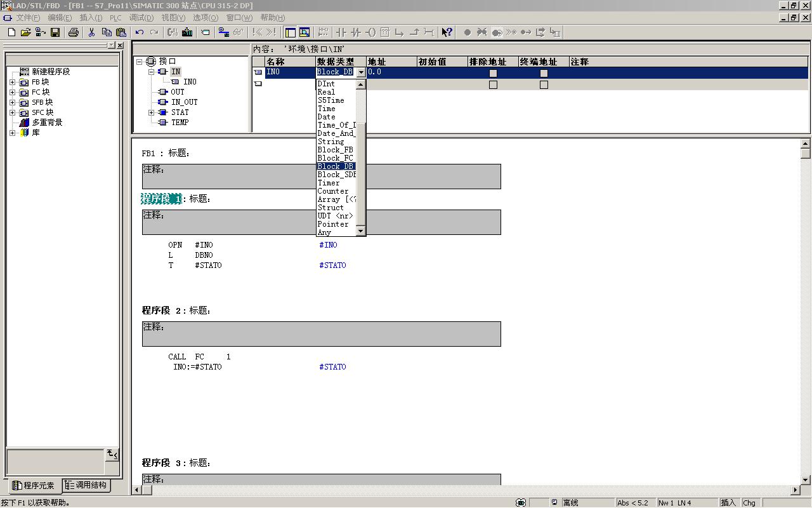Viewport: 812px width, 508px height.
Task: Open the 编辑(E) menu
Action: click(60, 18)
